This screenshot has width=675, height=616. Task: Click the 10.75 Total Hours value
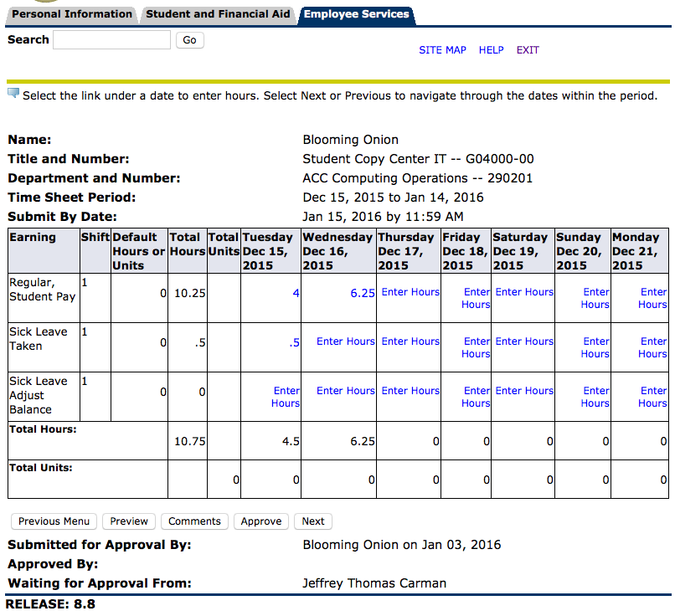click(x=190, y=441)
